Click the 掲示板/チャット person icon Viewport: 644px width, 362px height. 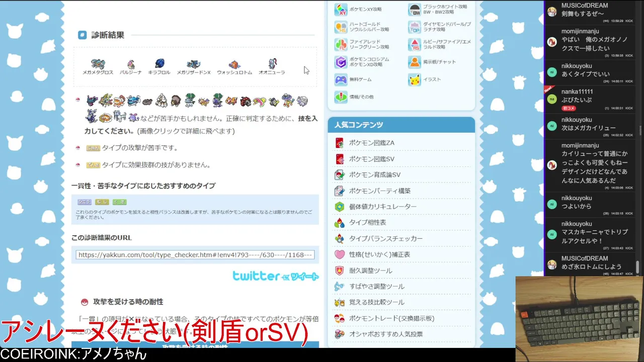[x=415, y=62]
